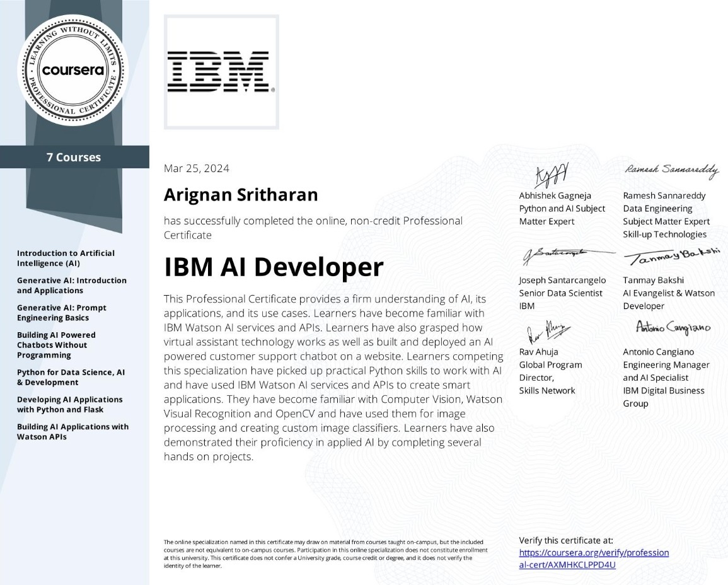The height and width of the screenshot is (585, 728).
Task: Select Building AI Applications with Watson APIs
Action: point(72,431)
